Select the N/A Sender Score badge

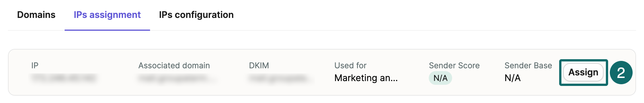440,78
